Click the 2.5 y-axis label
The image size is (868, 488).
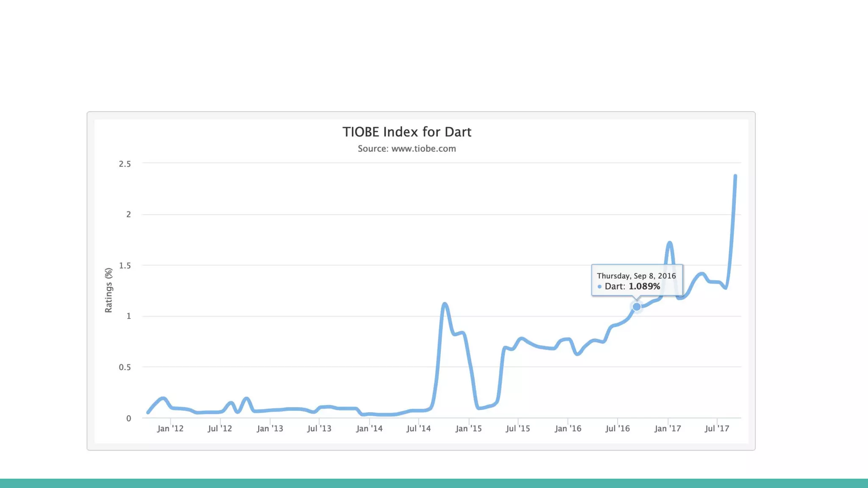click(125, 164)
